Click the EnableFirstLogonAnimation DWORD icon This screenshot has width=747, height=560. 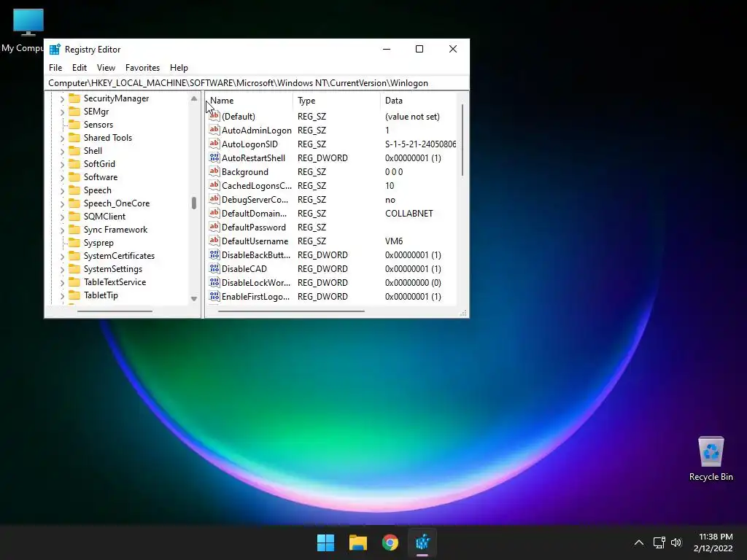click(x=214, y=296)
